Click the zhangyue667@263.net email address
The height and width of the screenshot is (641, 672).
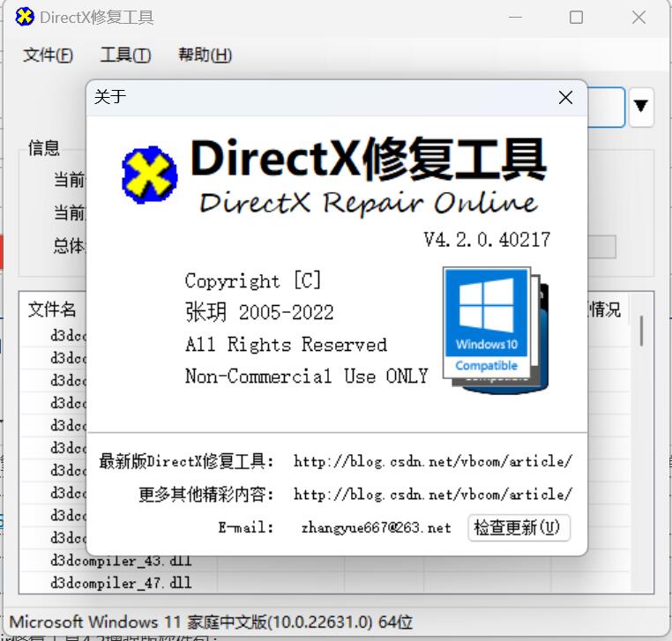[x=376, y=527]
